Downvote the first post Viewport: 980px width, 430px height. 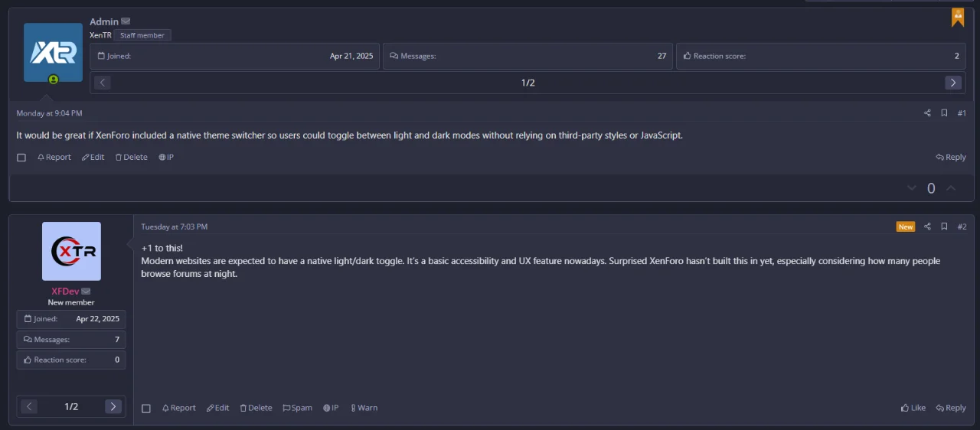point(911,188)
